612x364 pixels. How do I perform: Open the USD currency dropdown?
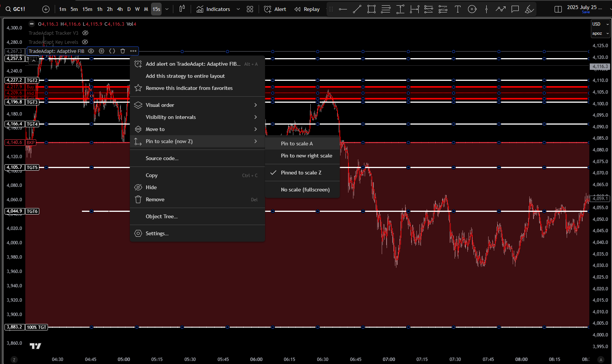pyautogui.click(x=600, y=24)
